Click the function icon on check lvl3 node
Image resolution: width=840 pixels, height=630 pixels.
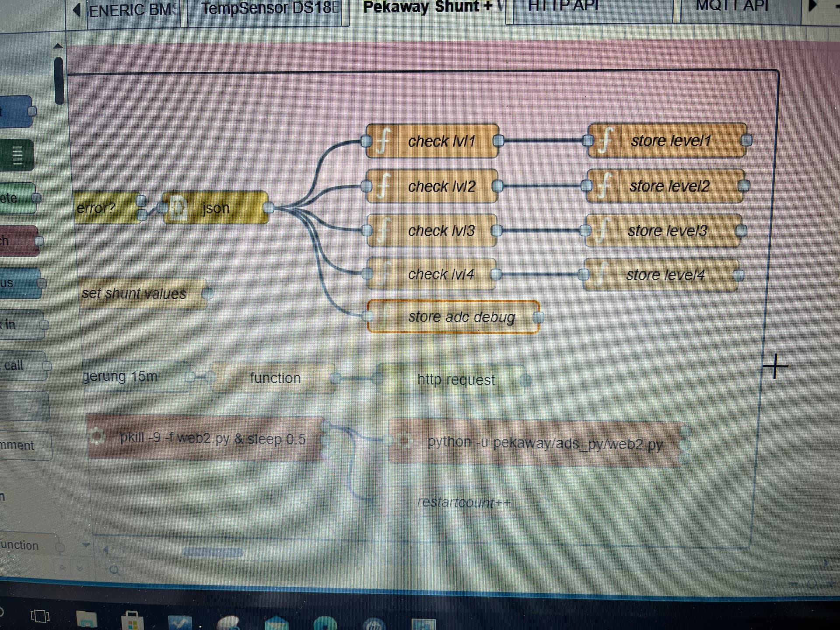tap(383, 230)
